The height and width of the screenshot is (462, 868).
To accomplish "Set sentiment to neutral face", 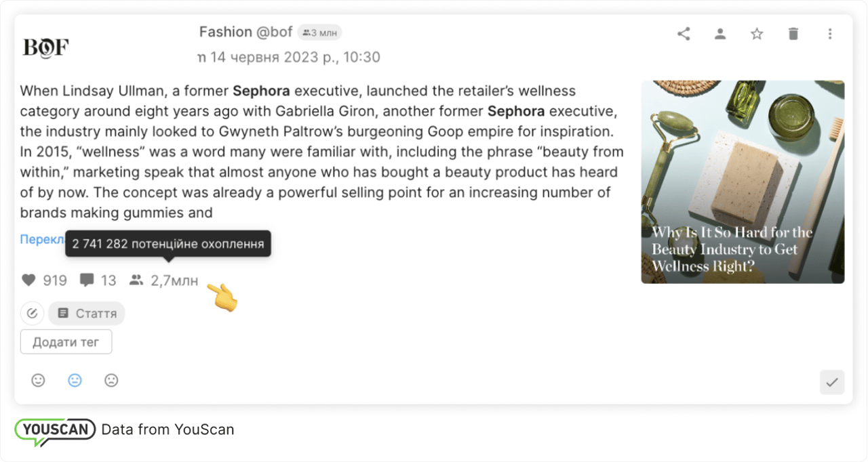I will tap(75, 381).
